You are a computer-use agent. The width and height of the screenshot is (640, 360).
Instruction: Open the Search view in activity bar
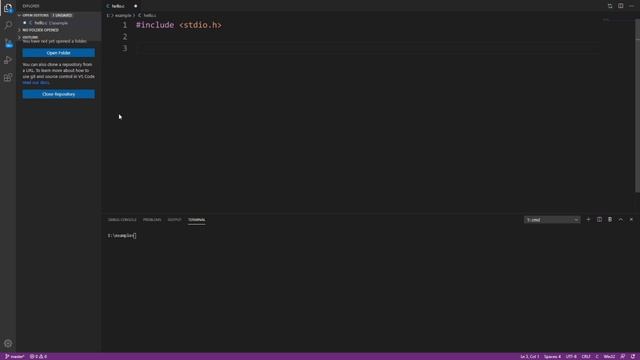coord(8,25)
